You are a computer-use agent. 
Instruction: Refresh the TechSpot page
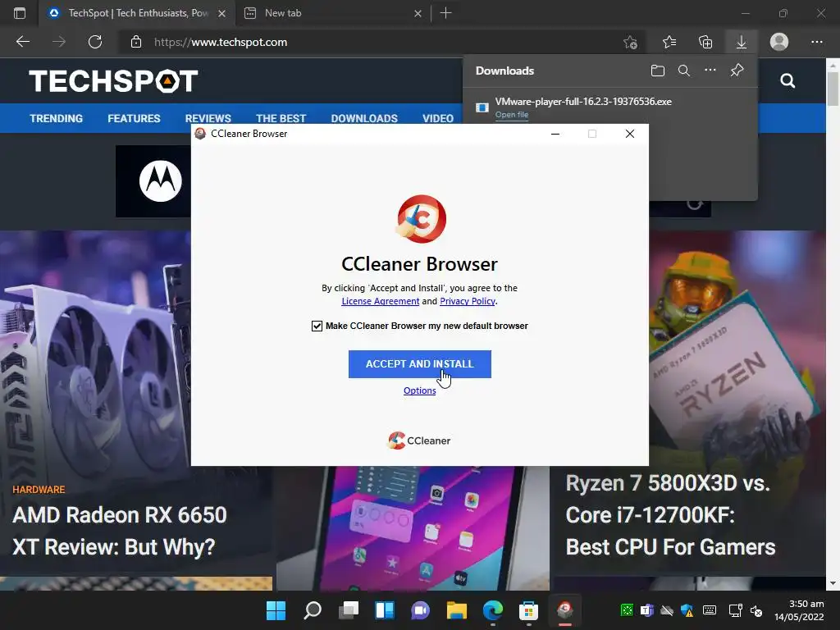click(x=95, y=42)
